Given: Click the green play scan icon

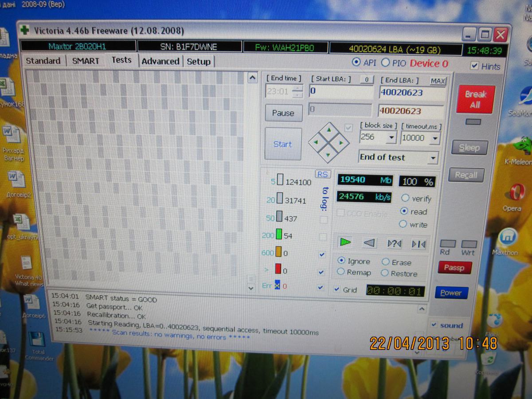Looking at the screenshot, I should click(x=345, y=242).
